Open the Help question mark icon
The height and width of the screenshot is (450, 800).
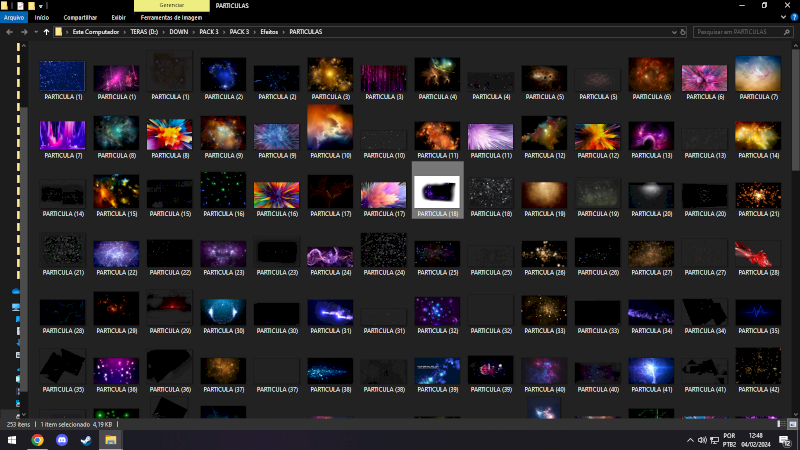point(793,17)
